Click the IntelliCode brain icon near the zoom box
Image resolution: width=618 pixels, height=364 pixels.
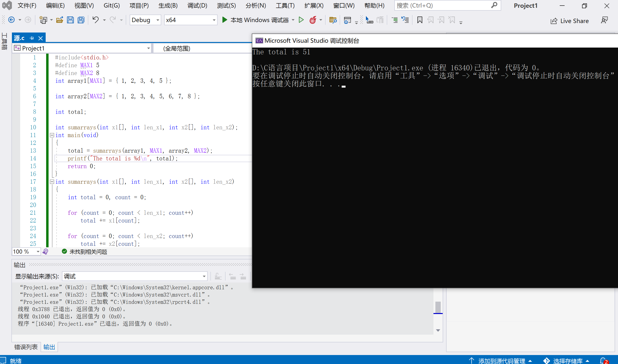click(x=45, y=252)
